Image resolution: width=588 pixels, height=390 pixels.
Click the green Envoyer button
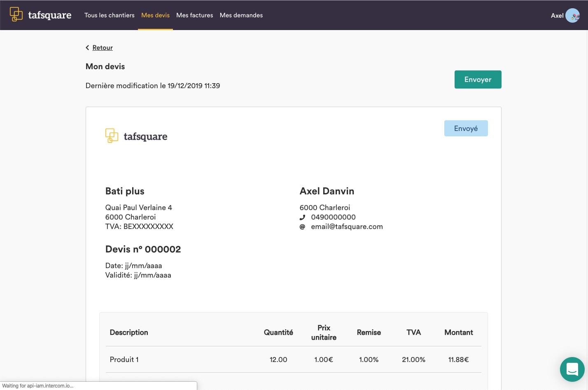point(478,79)
